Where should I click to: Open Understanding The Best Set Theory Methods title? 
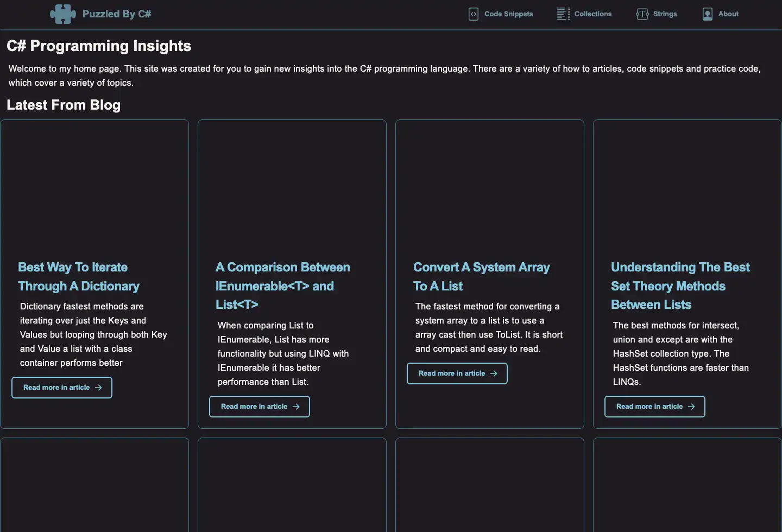click(x=680, y=286)
